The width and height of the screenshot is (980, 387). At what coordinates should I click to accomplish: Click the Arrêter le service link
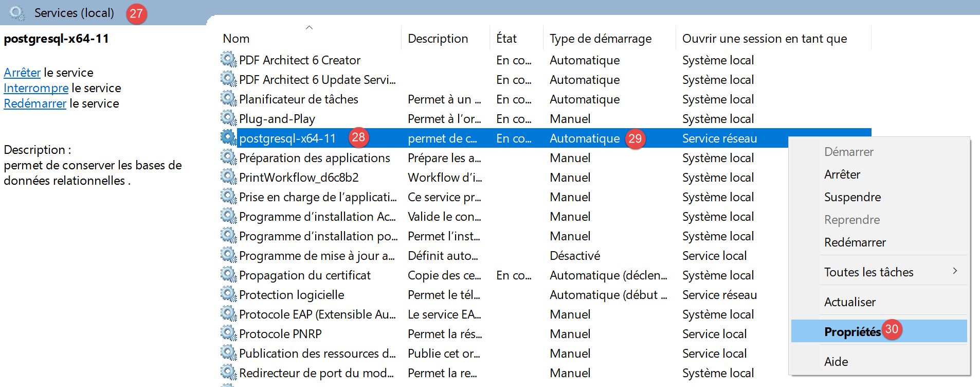point(22,73)
